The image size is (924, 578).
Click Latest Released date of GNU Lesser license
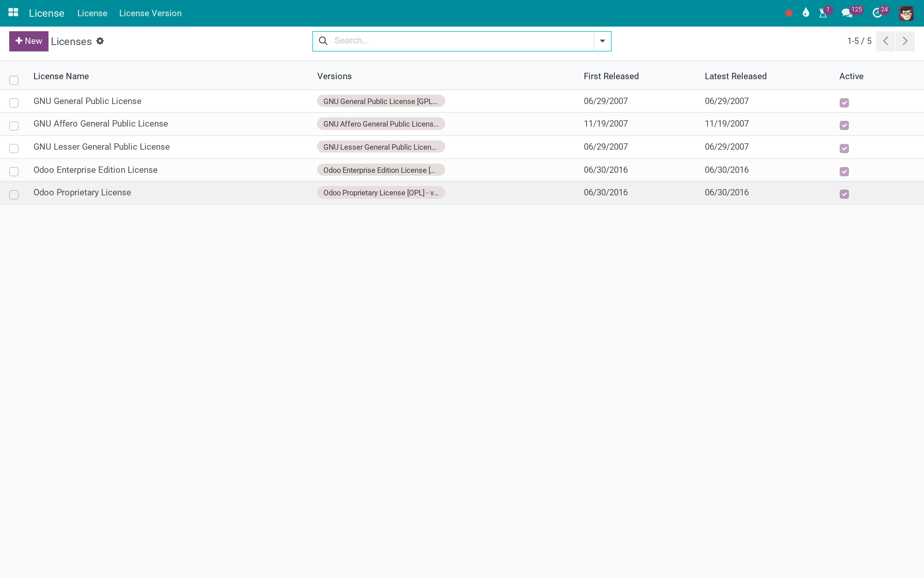(726, 147)
